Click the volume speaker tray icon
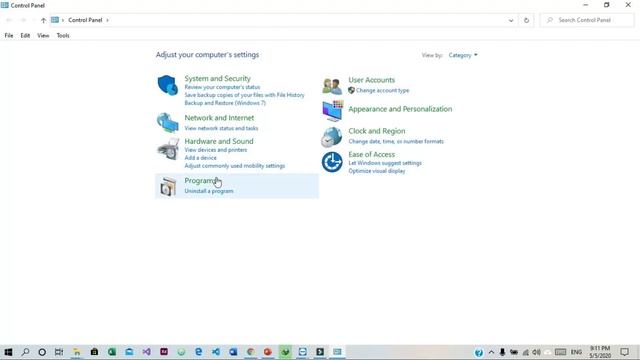 pos(536,352)
